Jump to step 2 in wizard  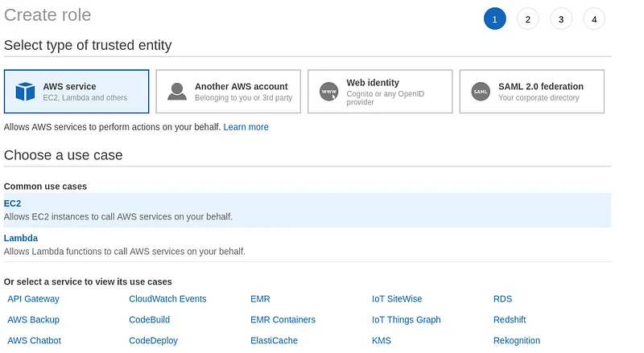click(528, 18)
